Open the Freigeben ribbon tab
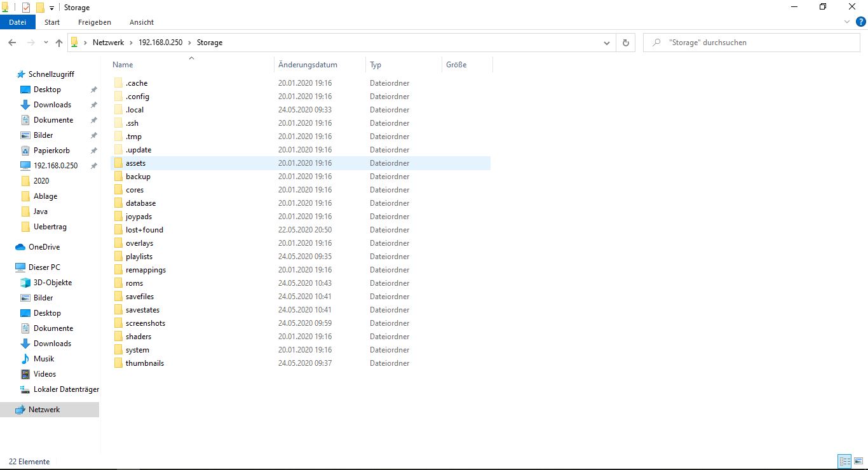The width and height of the screenshot is (868, 470). (95, 22)
